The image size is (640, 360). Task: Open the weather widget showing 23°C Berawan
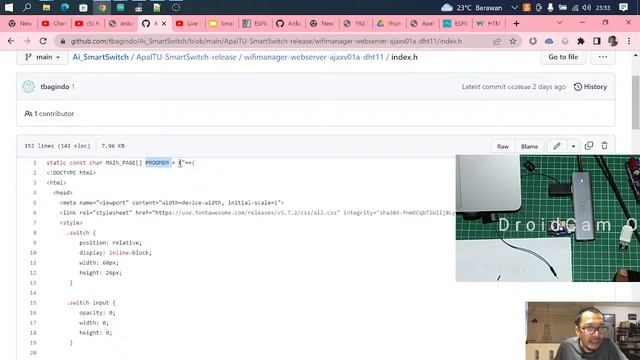[471, 7]
